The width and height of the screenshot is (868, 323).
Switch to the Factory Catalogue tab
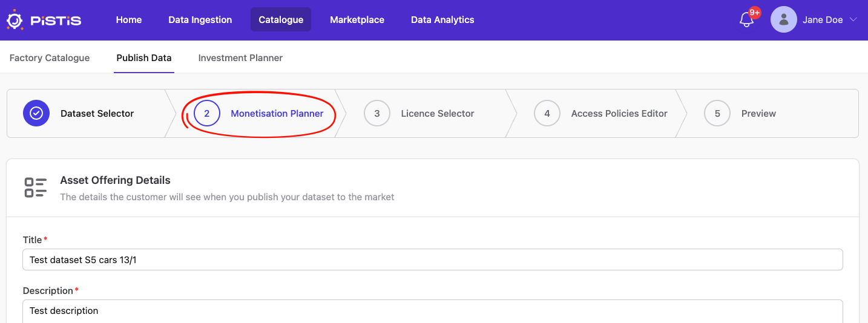pos(50,58)
